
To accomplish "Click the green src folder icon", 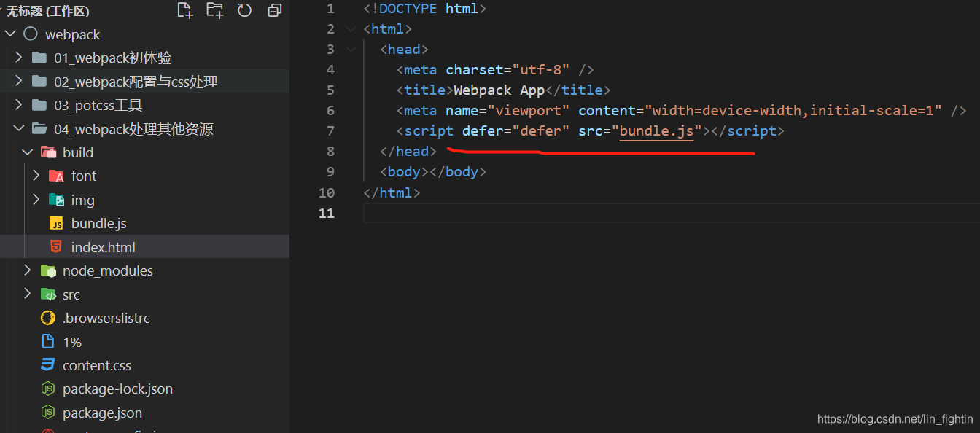I will click(48, 294).
